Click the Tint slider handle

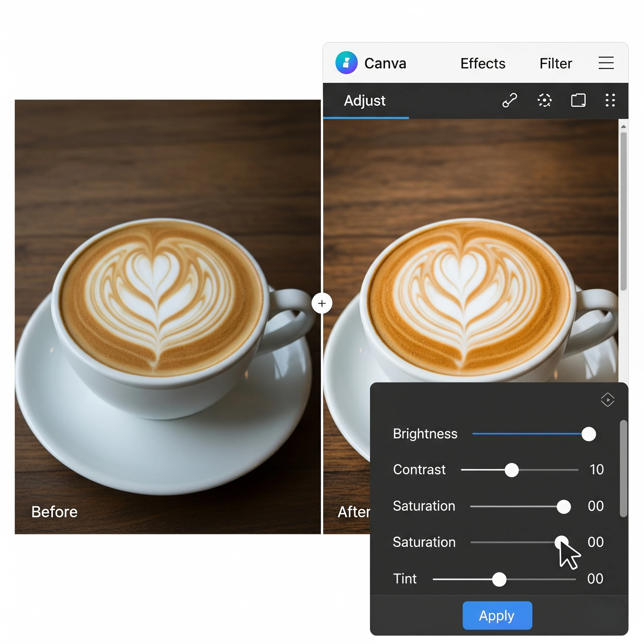click(499, 579)
